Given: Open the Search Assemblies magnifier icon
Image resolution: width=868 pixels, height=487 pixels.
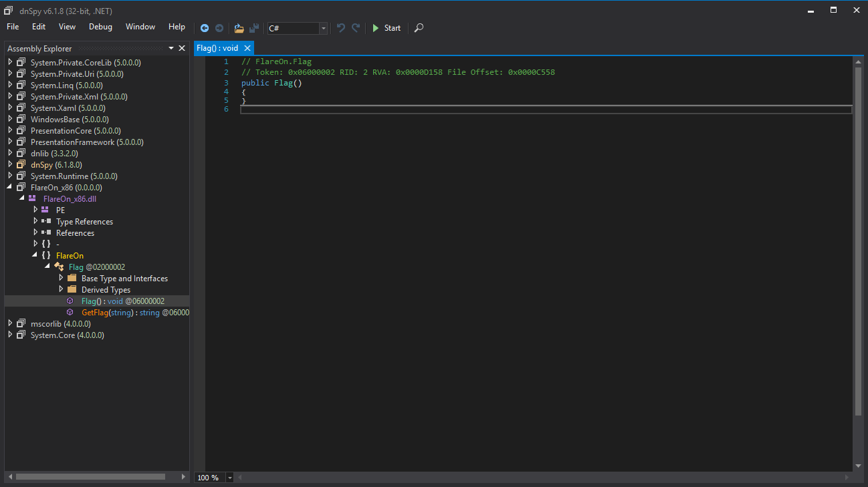Looking at the screenshot, I should pyautogui.click(x=419, y=29).
